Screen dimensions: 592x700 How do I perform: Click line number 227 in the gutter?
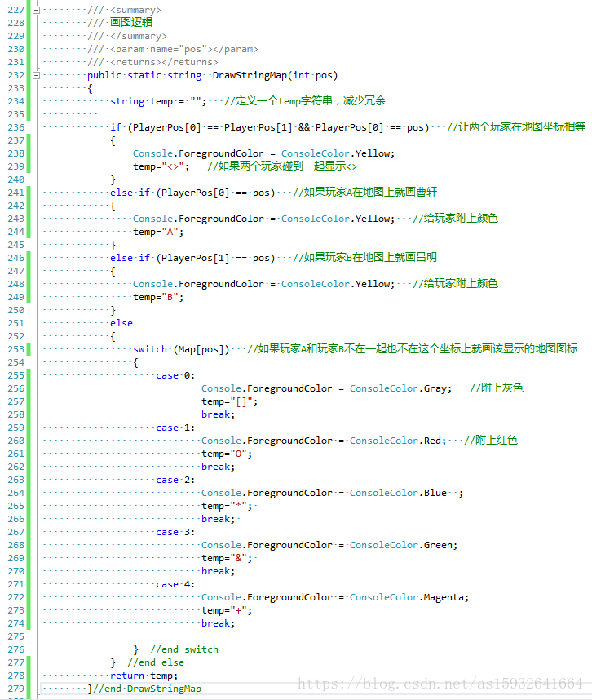[x=16, y=10]
